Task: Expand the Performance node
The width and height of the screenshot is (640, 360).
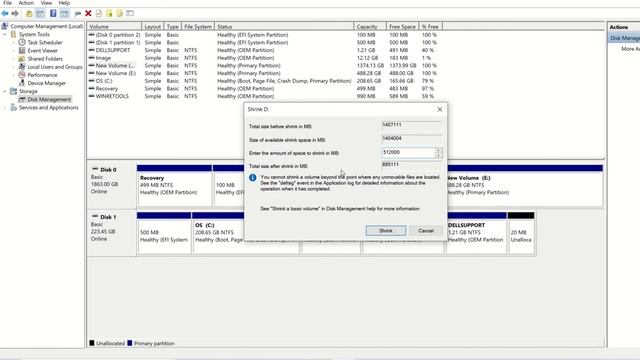Action: pyautogui.click(x=13, y=75)
